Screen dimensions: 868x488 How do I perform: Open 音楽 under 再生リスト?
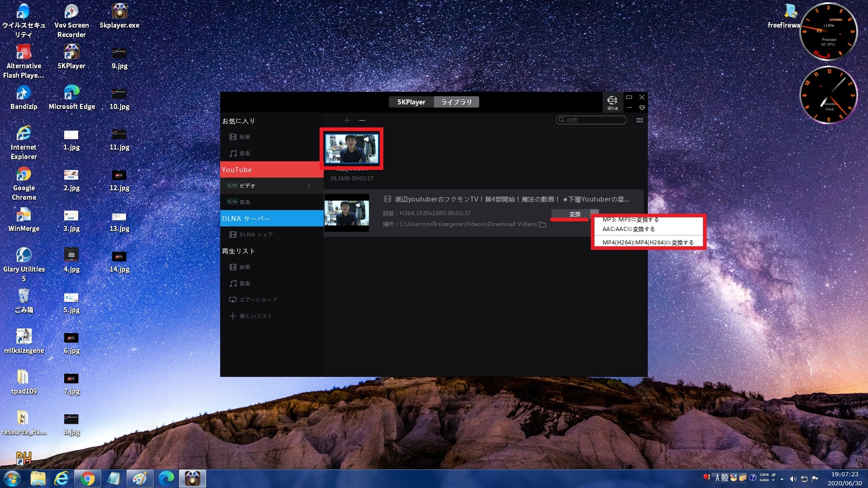pyautogui.click(x=271, y=283)
